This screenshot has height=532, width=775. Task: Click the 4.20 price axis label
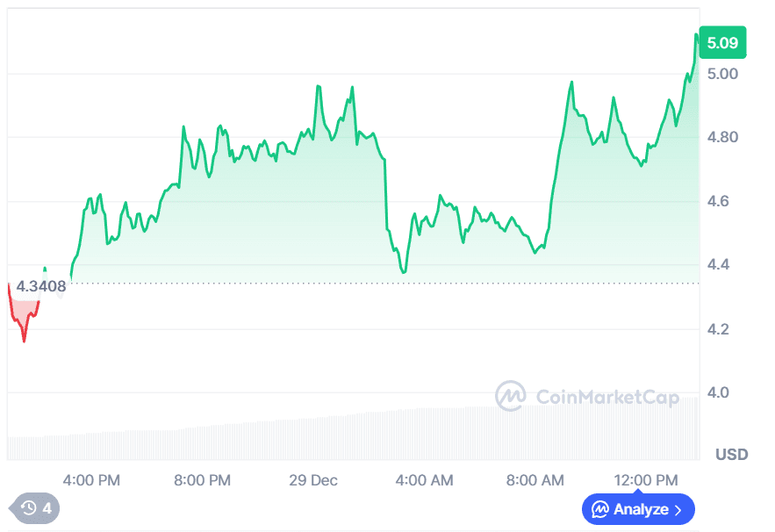(723, 329)
